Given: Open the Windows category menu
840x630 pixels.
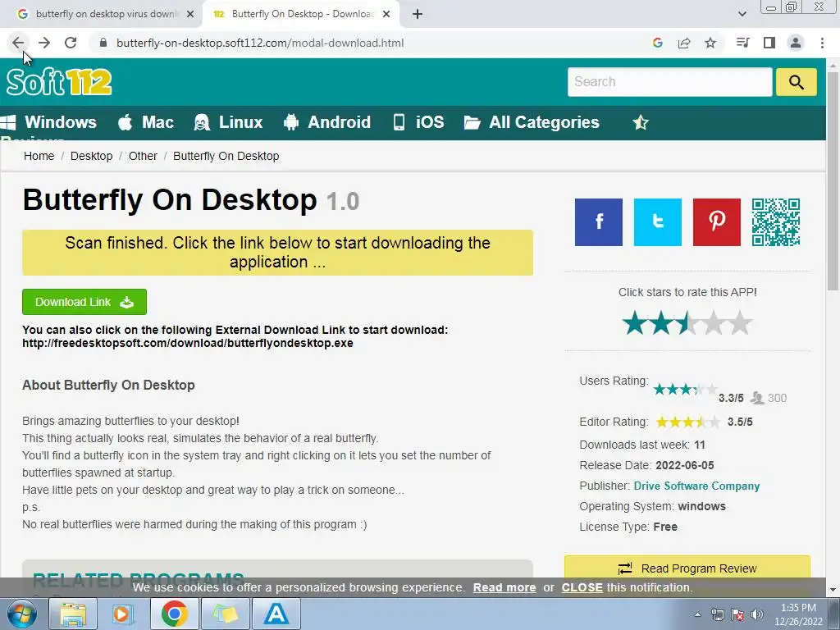Looking at the screenshot, I should point(48,122).
